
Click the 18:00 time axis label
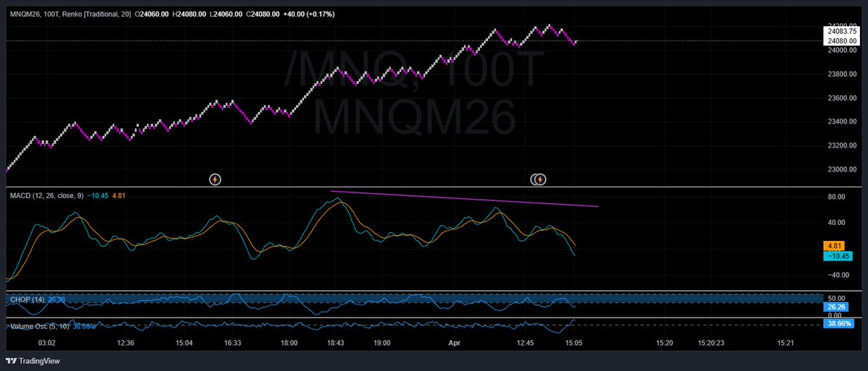[x=290, y=343]
